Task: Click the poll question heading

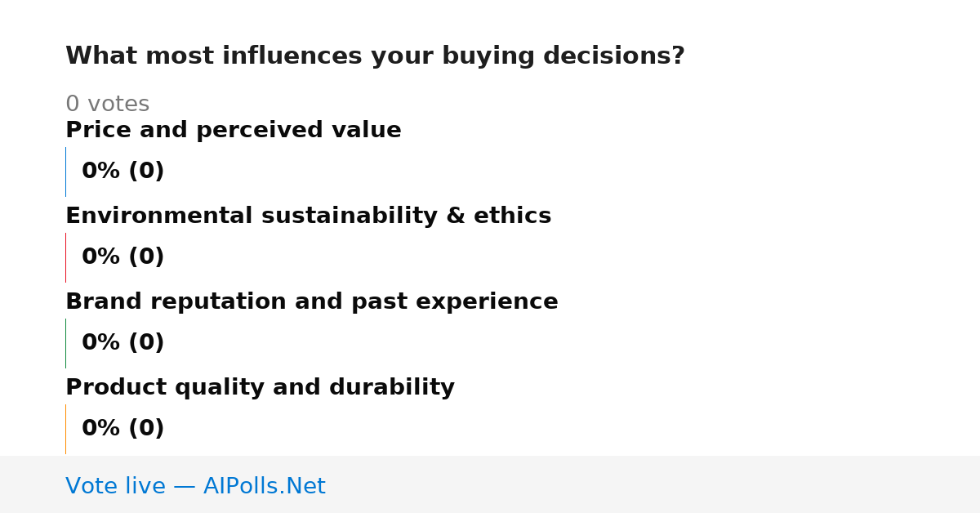Action: coord(375,56)
